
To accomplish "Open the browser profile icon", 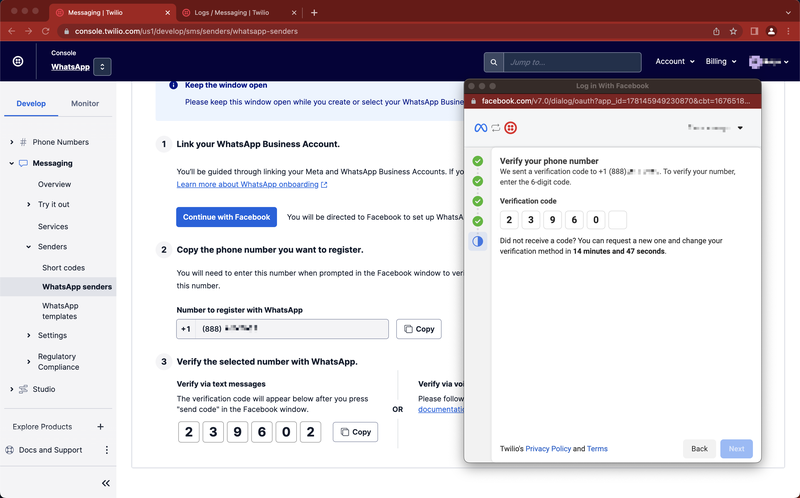I will (x=771, y=32).
